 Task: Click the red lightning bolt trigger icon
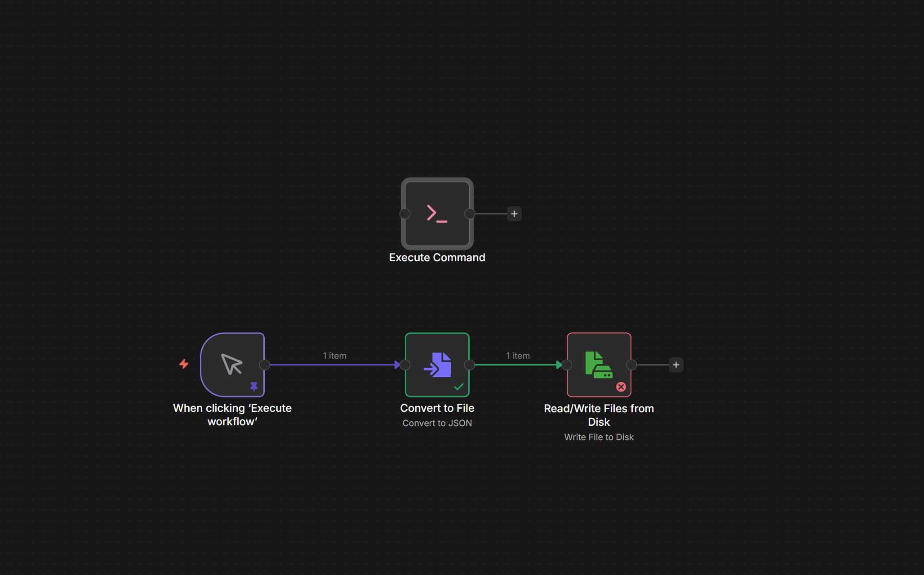[184, 364]
